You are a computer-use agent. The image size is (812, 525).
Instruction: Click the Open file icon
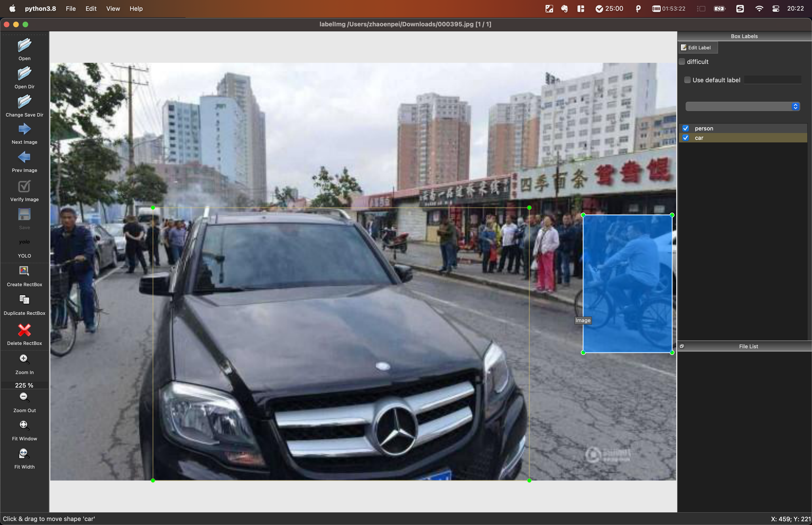point(24,45)
